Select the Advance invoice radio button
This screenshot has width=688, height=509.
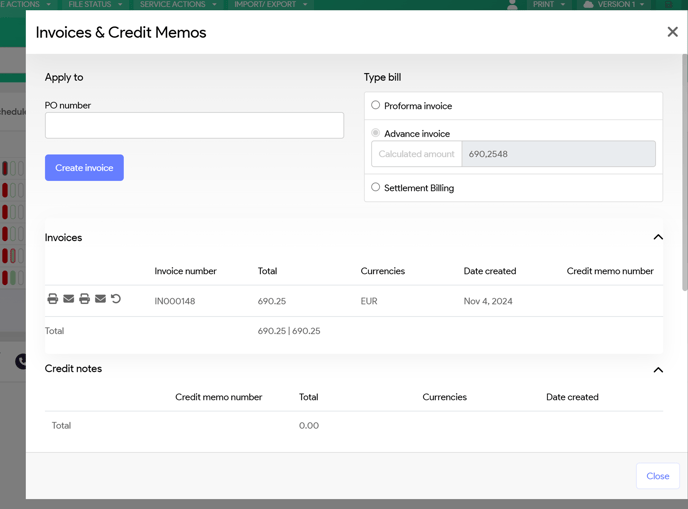click(376, 133)
